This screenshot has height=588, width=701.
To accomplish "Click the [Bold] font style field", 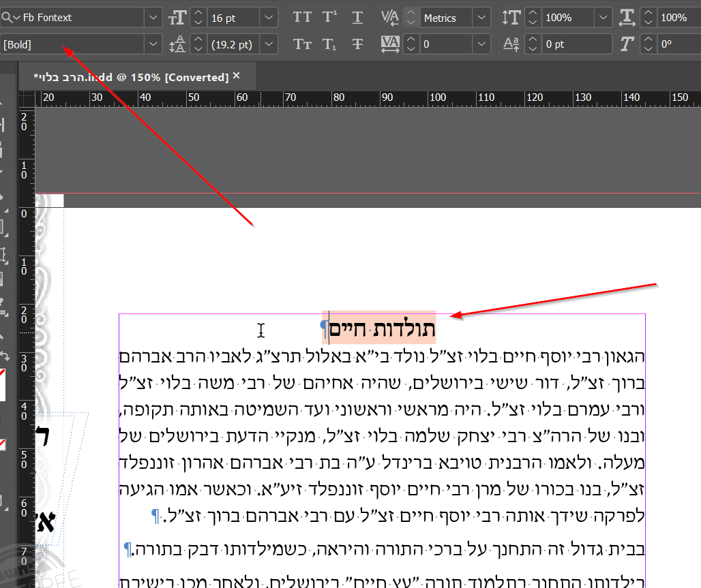I will 72,44.
